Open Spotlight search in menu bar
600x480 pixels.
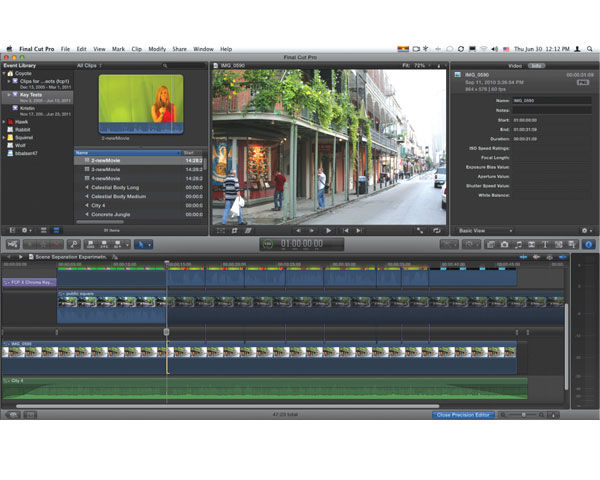(x=590, y=49)
